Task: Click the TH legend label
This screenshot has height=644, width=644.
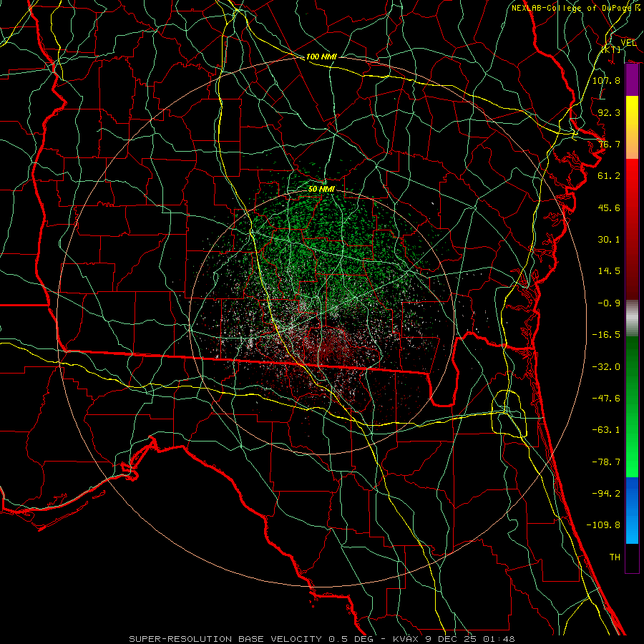Action: (615, 557)
